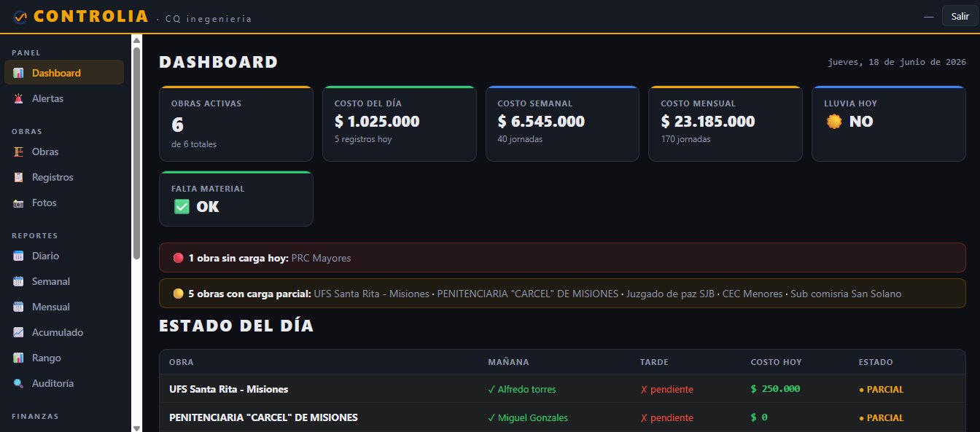Open the Semanal report

[64, 281]
